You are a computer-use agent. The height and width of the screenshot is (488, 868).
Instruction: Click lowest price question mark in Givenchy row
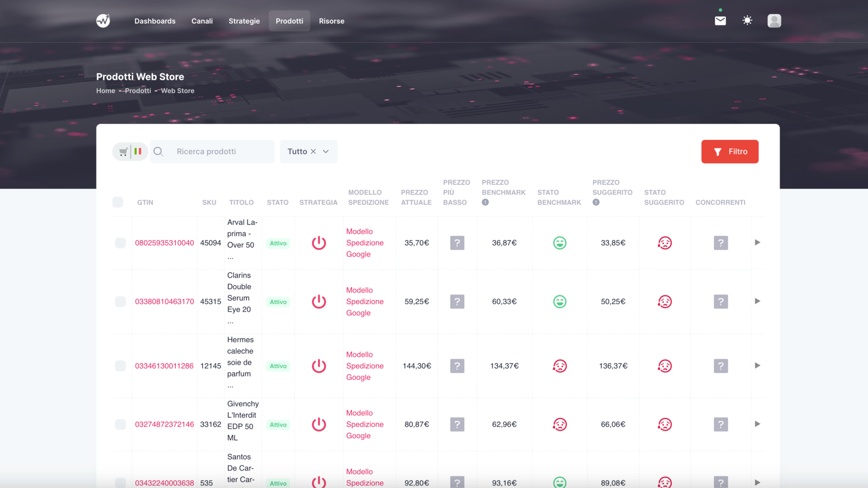click(x=457, y=425)
